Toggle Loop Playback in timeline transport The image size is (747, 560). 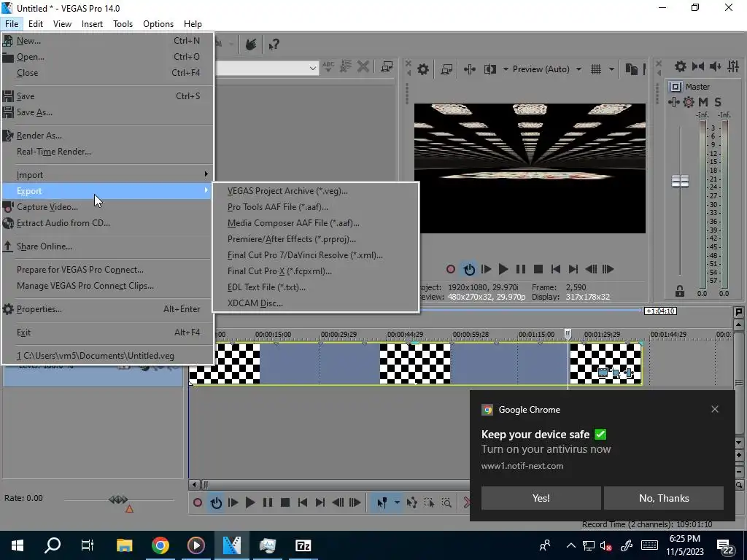[216, 502]
